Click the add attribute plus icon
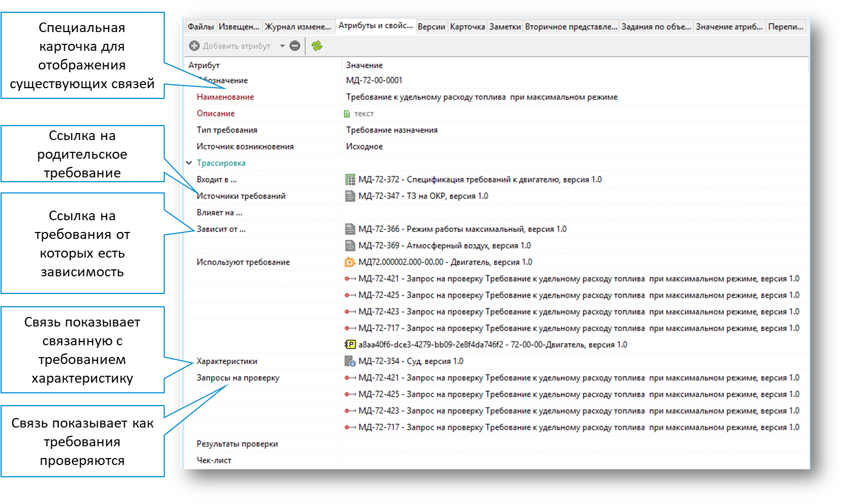Image resolution: width=845 pixels, height=504 pixels. click(194, 46)
